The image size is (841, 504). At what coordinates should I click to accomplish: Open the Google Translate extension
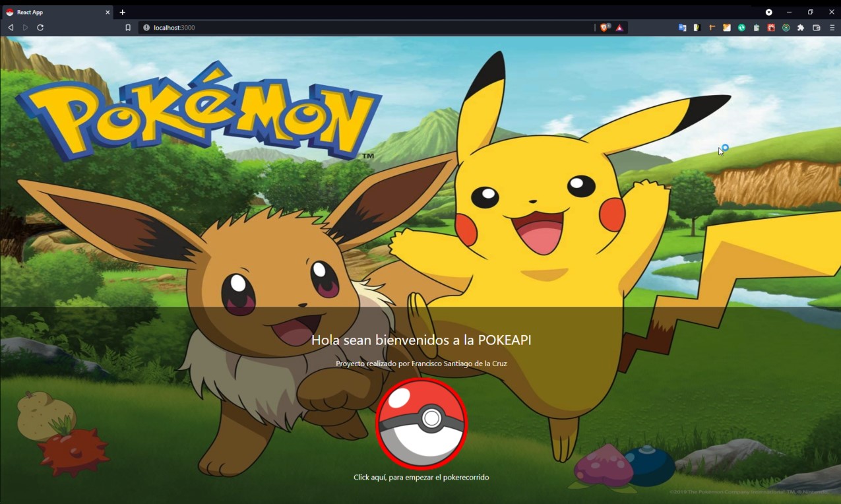[682, 28]
